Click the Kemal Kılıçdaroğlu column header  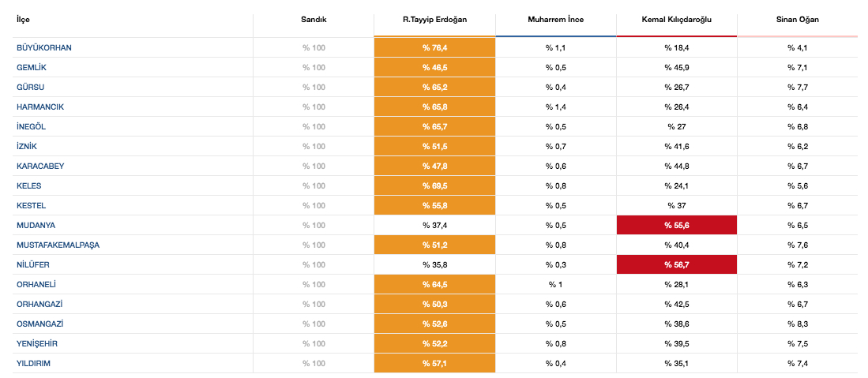tap(676, 19)
